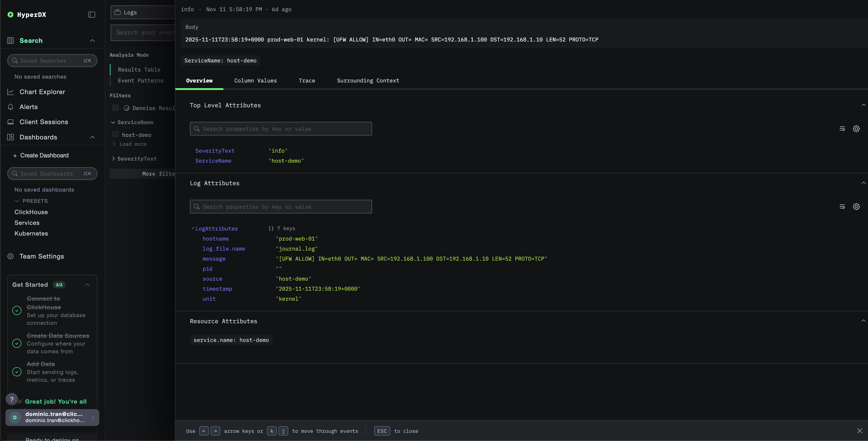Image resolution: width=868 pixels, height=441 pixels.
Task: Open the Surrounding Context tab
Action: [x=368, y=81]
